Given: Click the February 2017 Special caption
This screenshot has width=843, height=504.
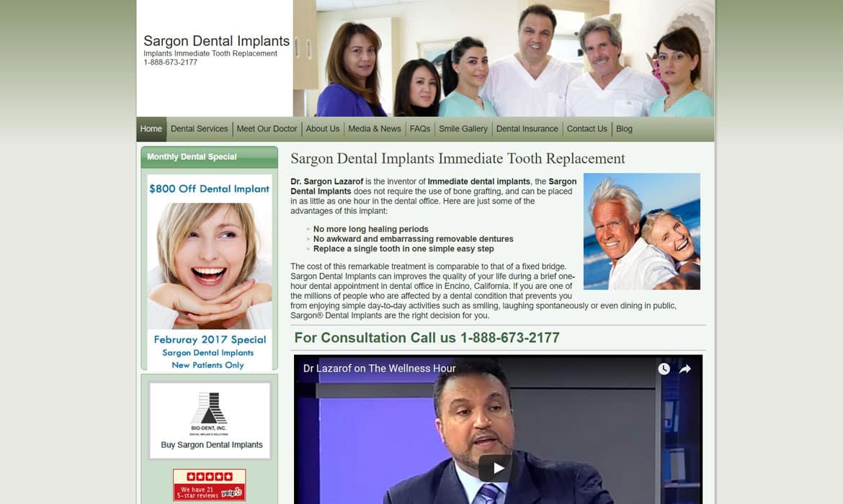Looking at the screenshot, I should pyautogui.click(x=210, y=340).
